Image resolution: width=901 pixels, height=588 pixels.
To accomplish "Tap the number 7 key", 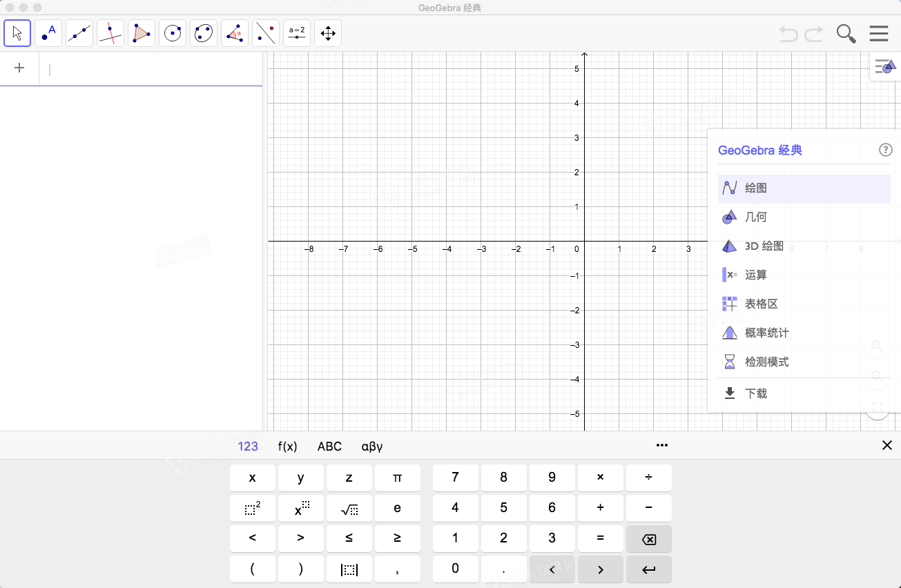I will click(456, 478).
